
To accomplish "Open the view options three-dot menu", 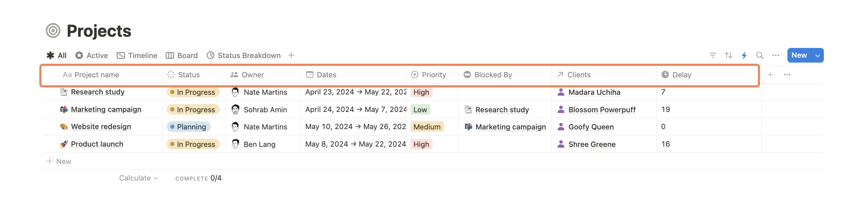I will click(776, 55).
